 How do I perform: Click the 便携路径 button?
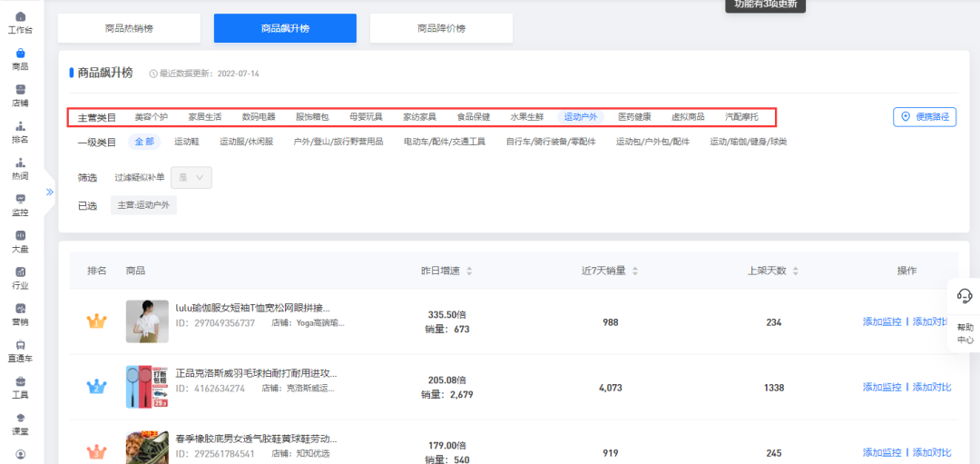(x=924, y=117)
